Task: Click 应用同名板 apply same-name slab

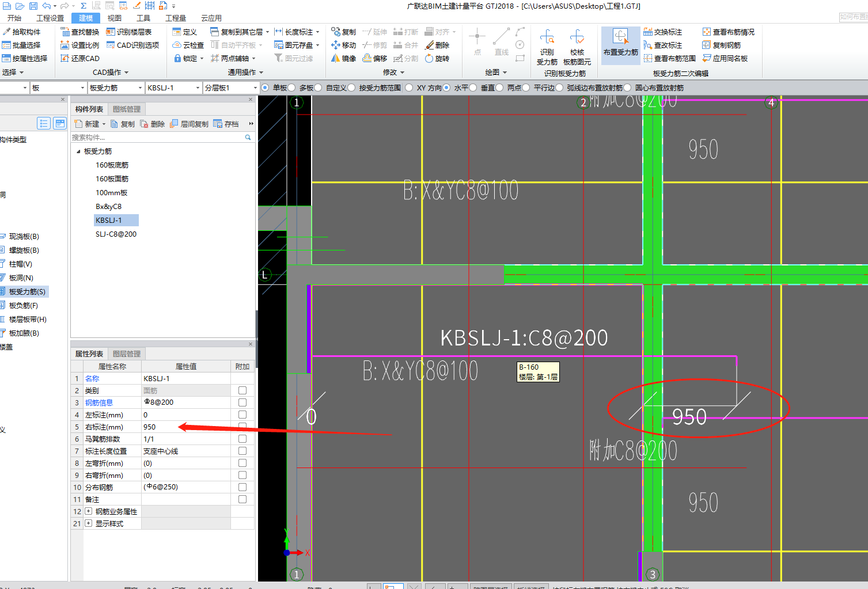Action: click(725, 58)
